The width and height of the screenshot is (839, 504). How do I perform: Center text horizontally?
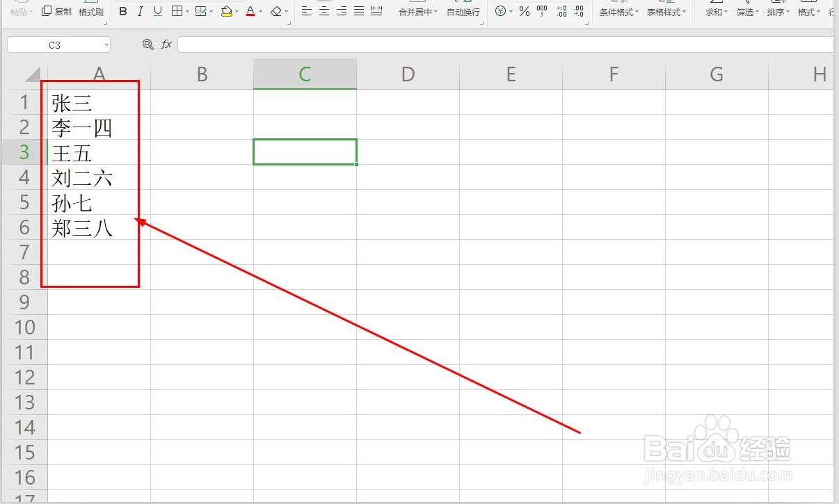(324, 11)
